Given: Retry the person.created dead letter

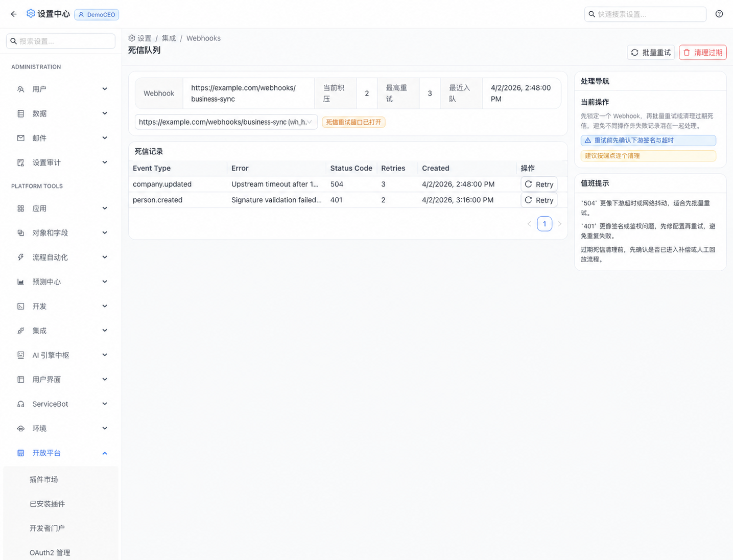Looking at the screenshot, I should point(539,200).
